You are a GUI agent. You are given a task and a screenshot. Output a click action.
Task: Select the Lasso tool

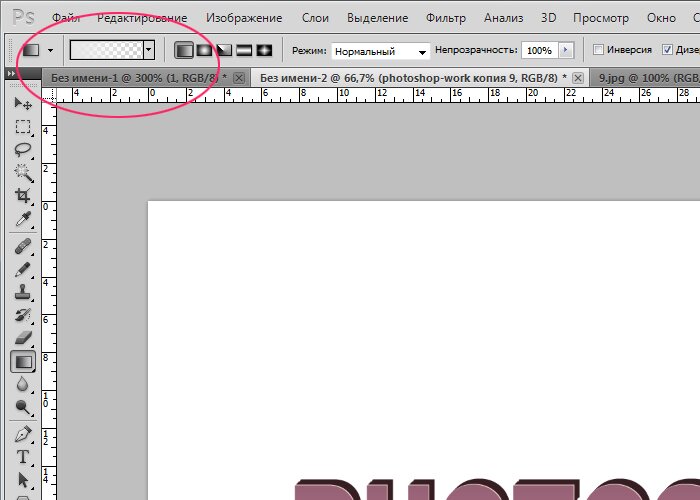pos(23,150)
